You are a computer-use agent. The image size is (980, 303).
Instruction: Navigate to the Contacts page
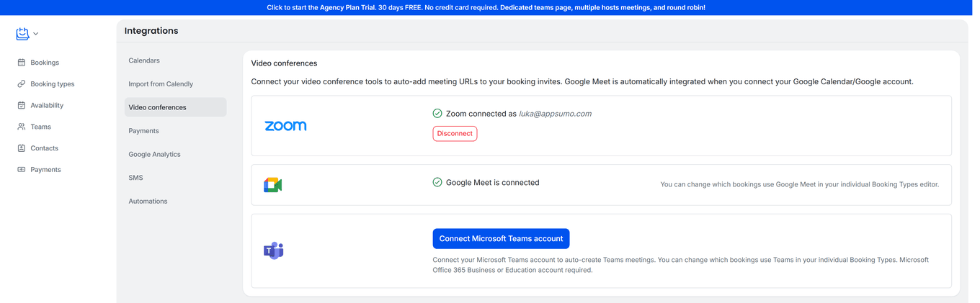44,148
